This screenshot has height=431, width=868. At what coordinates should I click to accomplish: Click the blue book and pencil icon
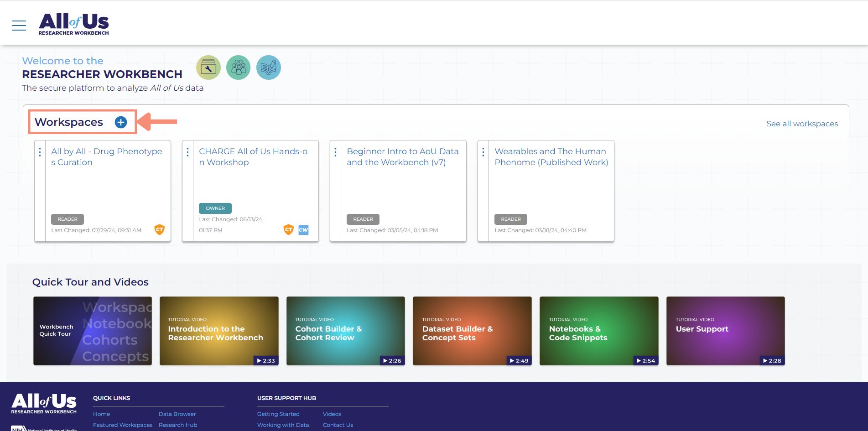[269, 68]
